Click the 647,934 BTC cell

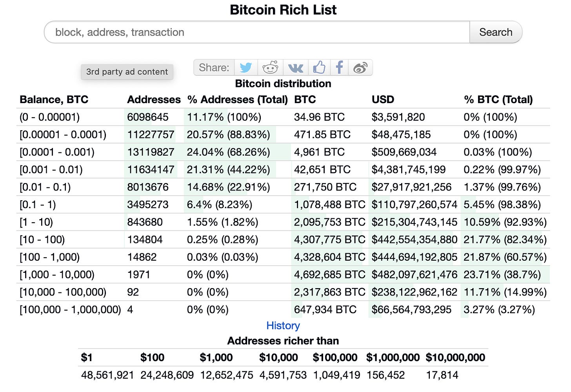tap(325, 310)
